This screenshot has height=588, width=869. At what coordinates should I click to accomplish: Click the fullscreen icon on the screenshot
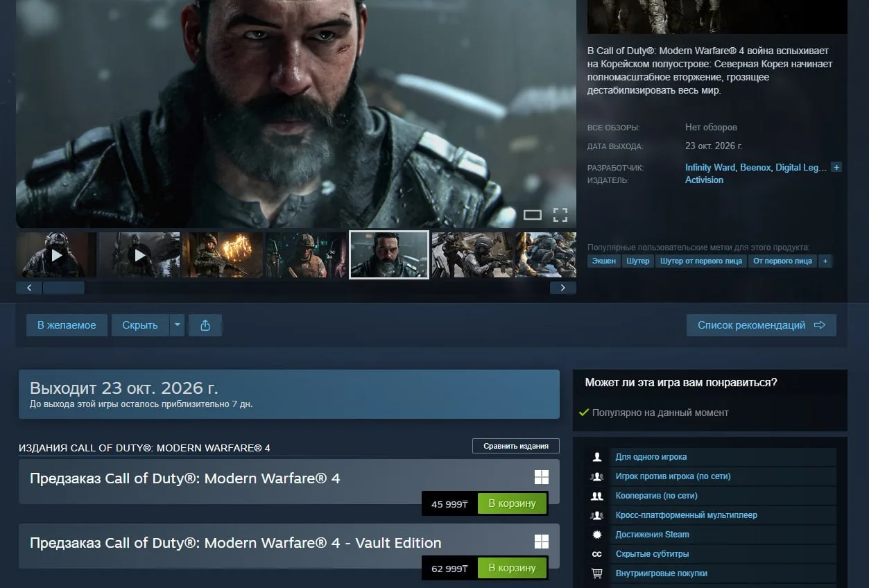coord(560,215)
